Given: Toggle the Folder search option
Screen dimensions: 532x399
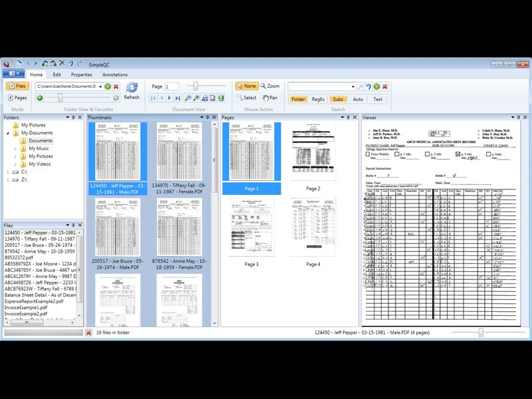Looking at the screenshot, I should pos(298,99).
